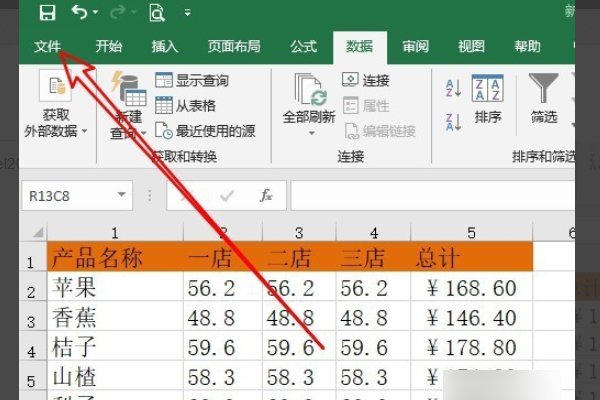This screenshot has width=600, height=400.
Task: Select column header 4
Action: (x=373, y=232)
